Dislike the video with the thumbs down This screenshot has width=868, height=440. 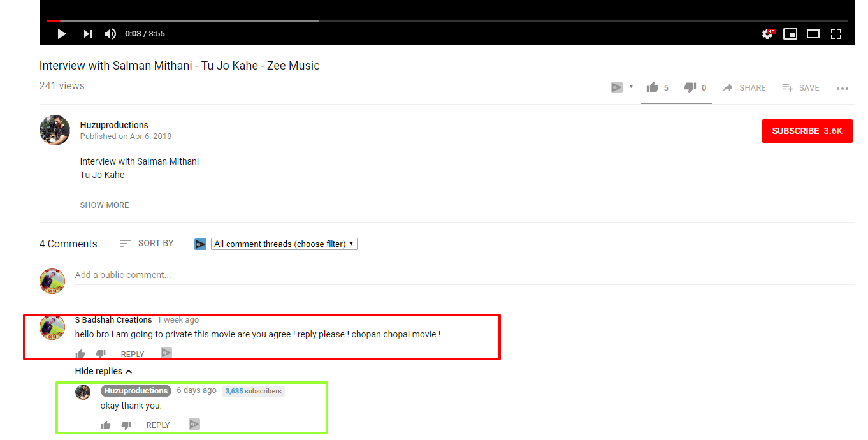coord(690,87)
